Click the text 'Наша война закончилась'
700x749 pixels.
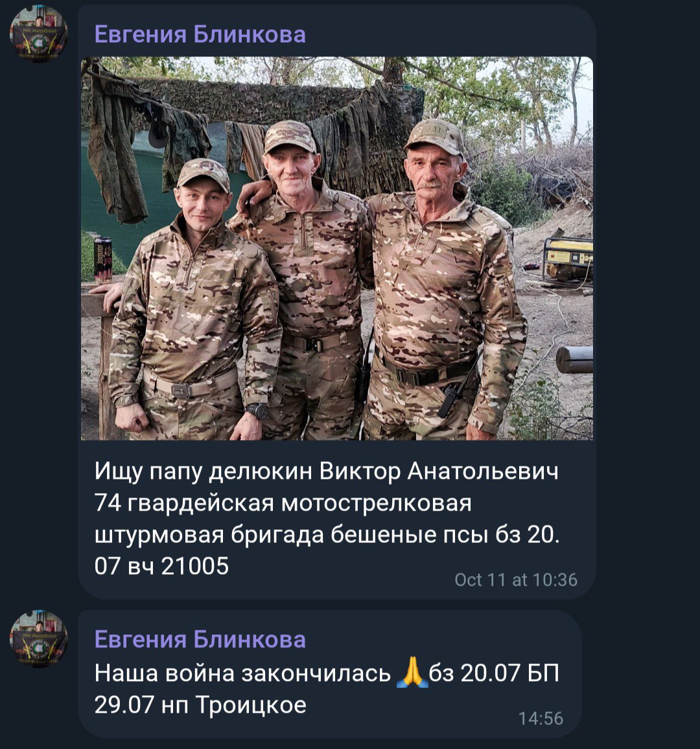tap(242, 674)
